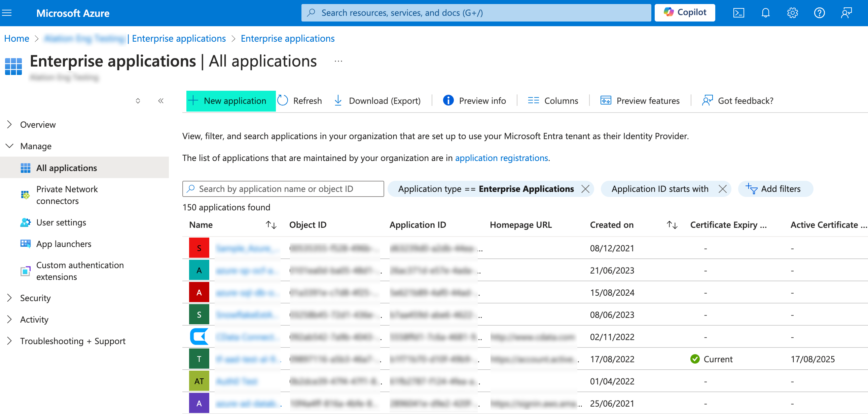868x414 pixels.
Task: Click the teal A app icon
Action: click(199, 270)
